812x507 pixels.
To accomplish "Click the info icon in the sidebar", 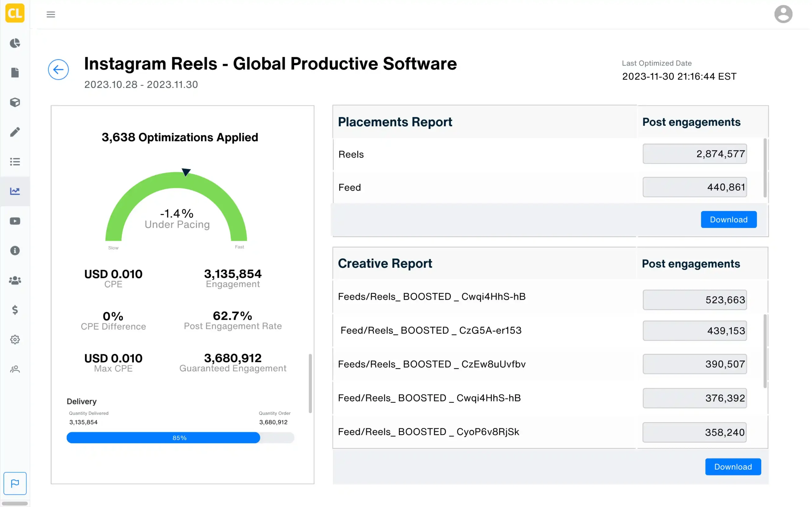I will click(x=15, y=250).
